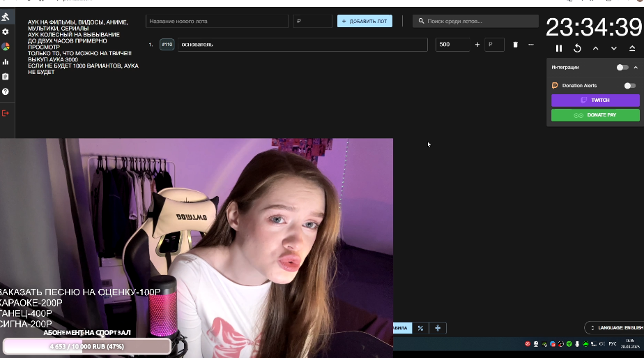
Task: Switch keyboard language via РУС indicator
Action: click(613, 343)
